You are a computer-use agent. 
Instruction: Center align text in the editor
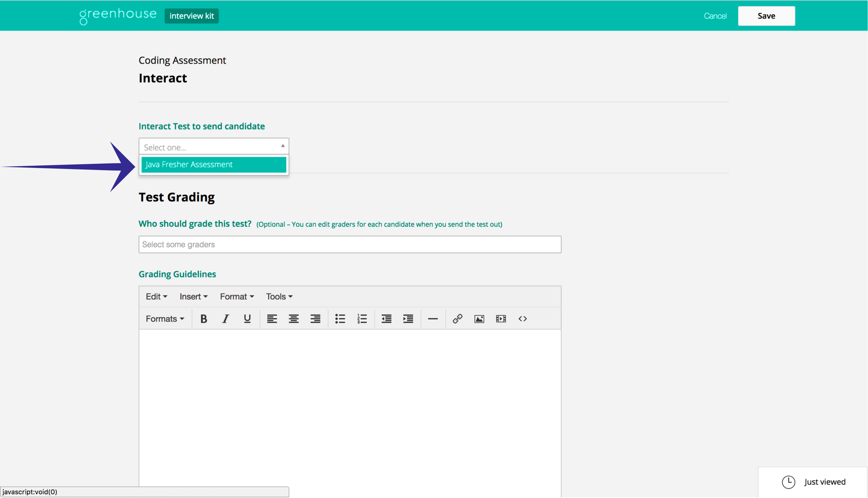click(294, 319)
